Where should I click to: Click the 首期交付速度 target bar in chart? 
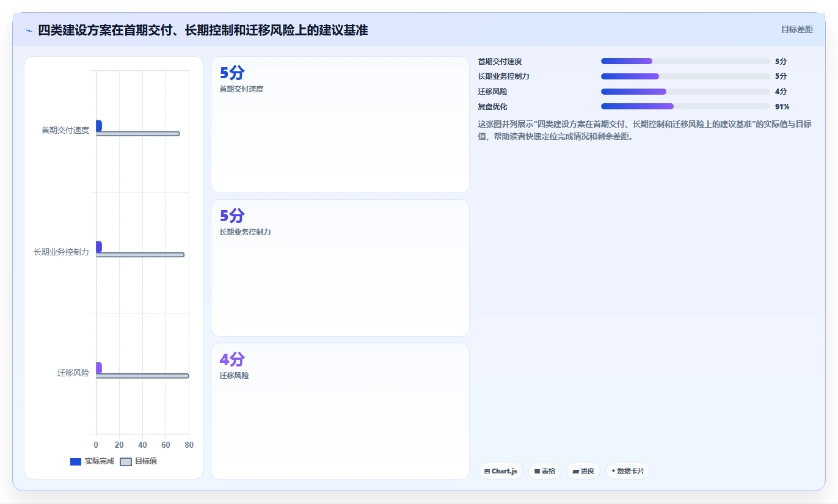pyautogui.click(x=137, y=134)
